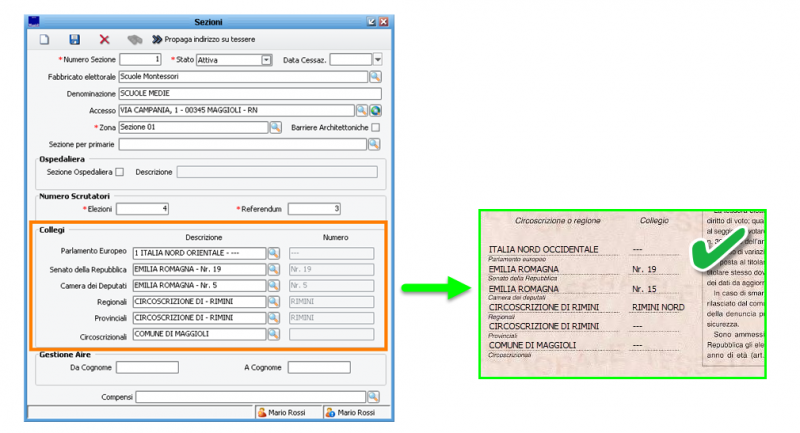
Task: Click COMUNE DI MAGGIOLI on the tessera
Action: coord(532,345)
